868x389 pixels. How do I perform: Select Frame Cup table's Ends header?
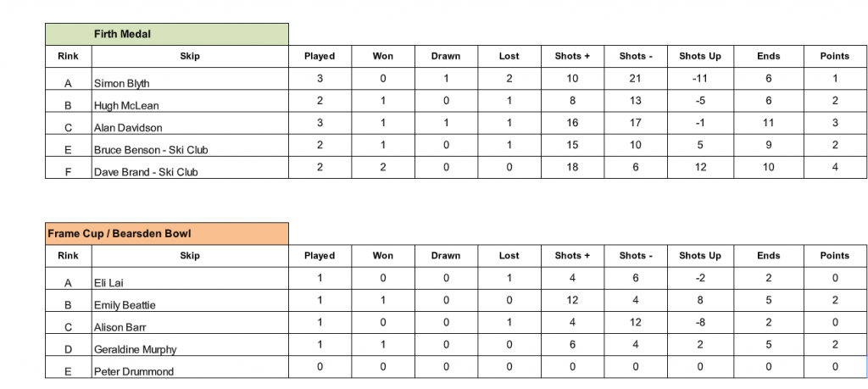pyautogui.click(x=768, y=255)
